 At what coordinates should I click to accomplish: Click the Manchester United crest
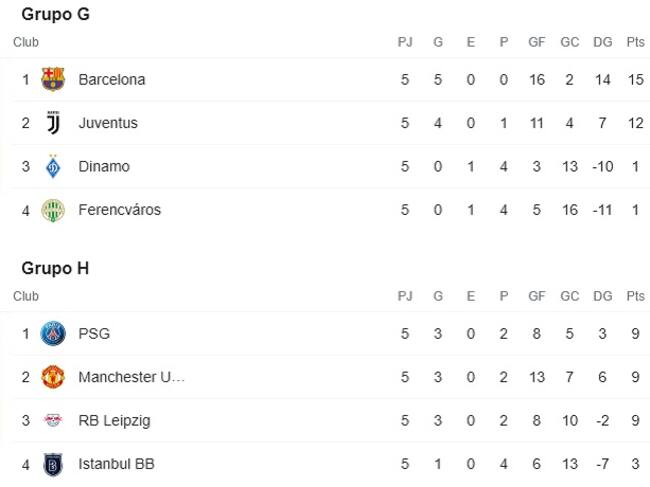pyautogui.click(x=53, y=377)
